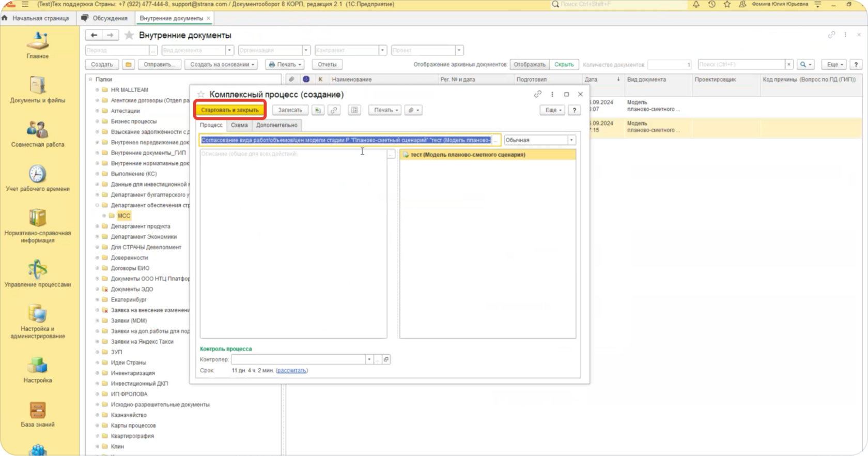Click Стартовать и закрыть button

click(x=230, y=110)
